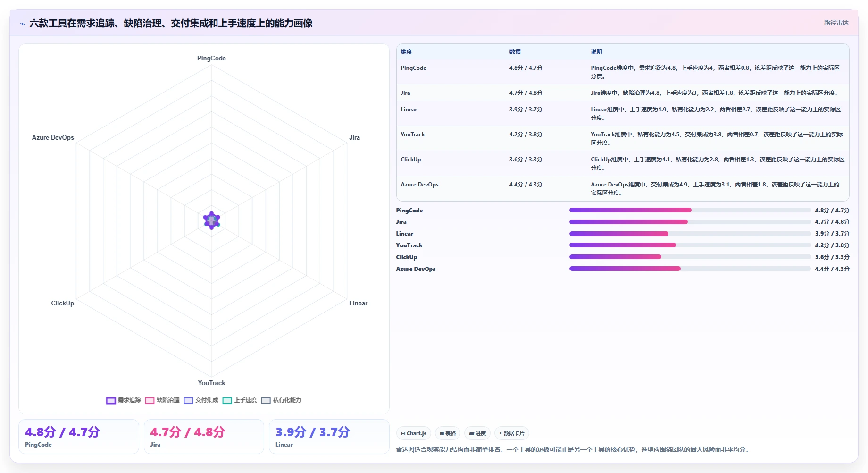Click the YouTrack axis label on radar
The width and height of the screenshot is (868, 473).
pos(211,383)
